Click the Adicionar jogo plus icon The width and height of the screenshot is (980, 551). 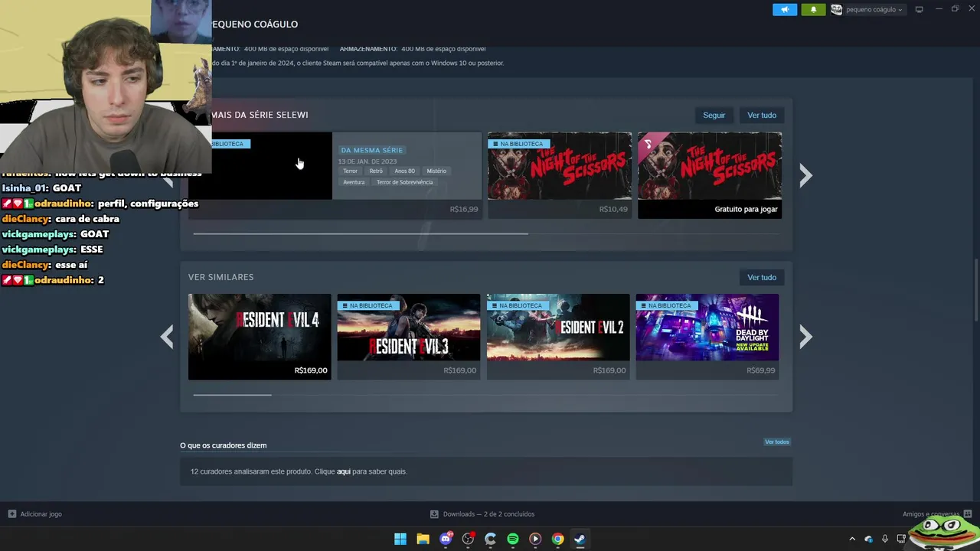(11, 514)
